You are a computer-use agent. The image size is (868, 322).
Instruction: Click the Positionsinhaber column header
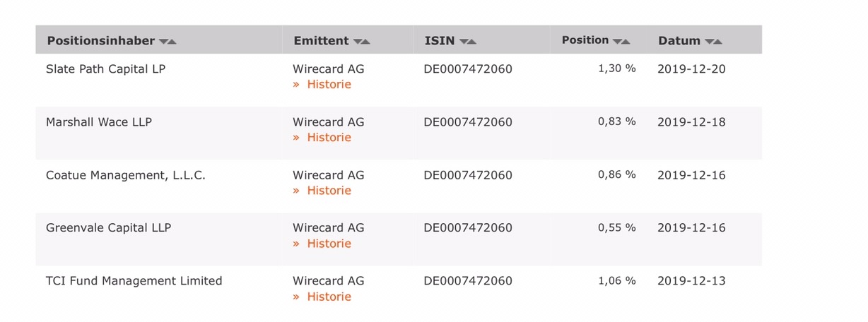click(x=100, y=40)
